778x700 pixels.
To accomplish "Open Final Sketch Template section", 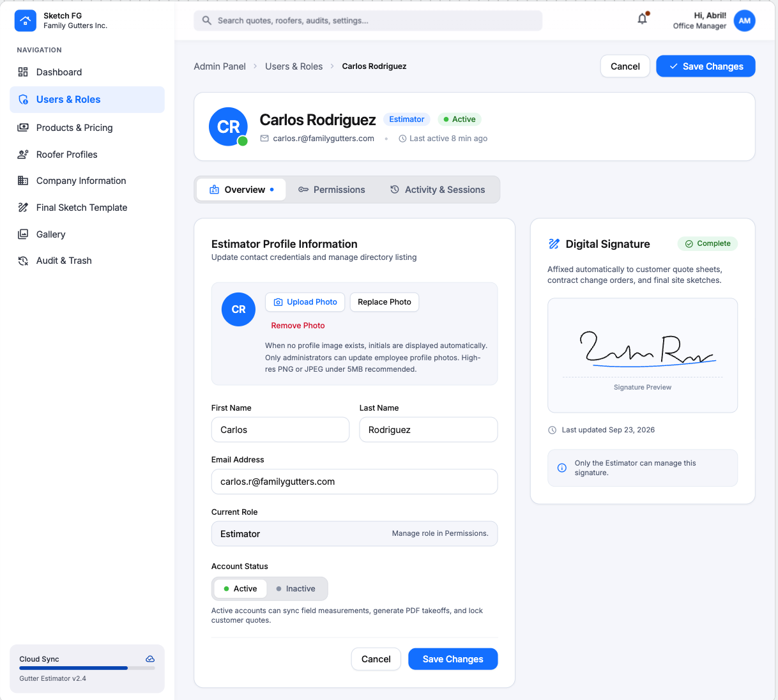I will 87,208.
